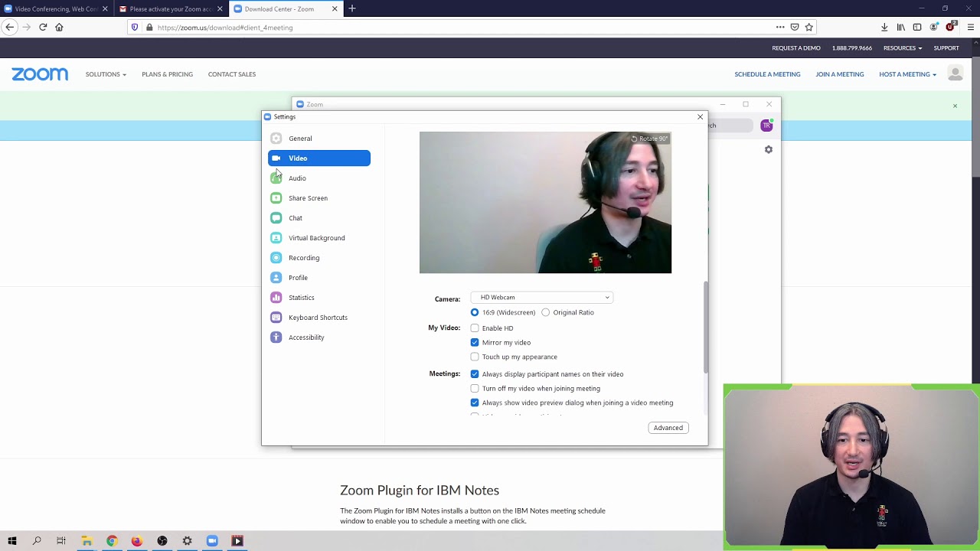
Task: Open the Firefox library icon
Action: 900,28
